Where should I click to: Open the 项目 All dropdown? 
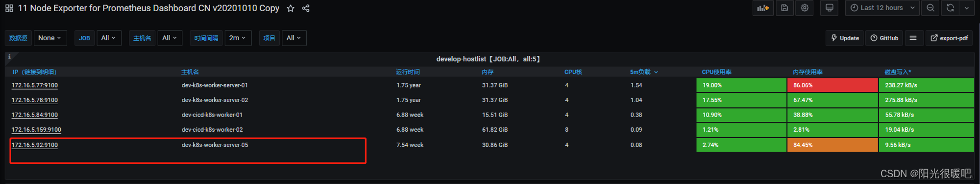(294, 38)
